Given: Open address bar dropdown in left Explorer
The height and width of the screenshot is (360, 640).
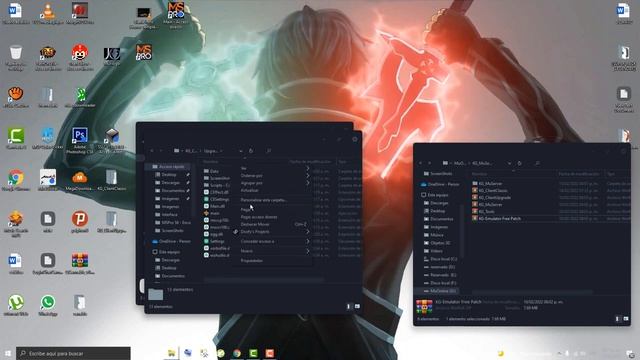Looking at the screenshot, I should click(240, 151).
